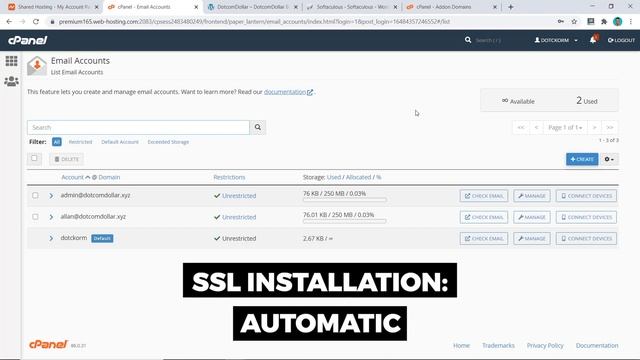Screen dimensions: 640x360
Task: Select the admin@dotcomdollar.xyz checkbox
Action: point(35,196)
